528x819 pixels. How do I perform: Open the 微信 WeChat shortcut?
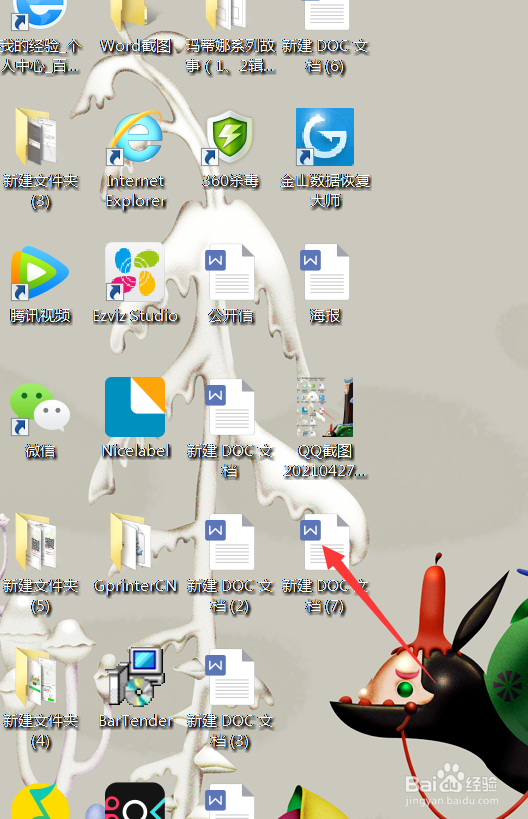pos(40,408)
